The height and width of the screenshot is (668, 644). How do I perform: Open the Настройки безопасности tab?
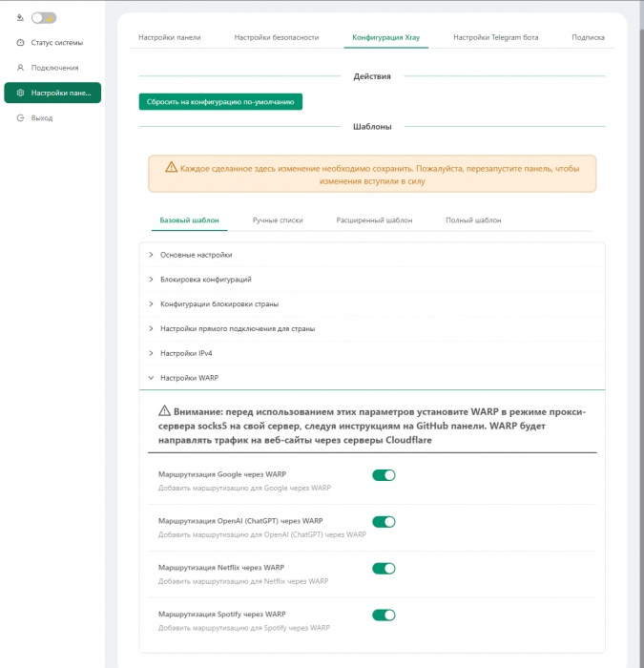[277, 37]
